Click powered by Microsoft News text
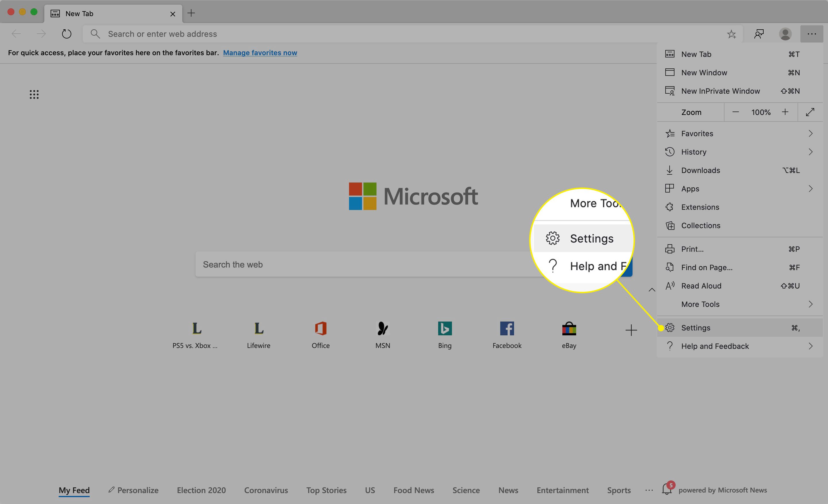This screenshot has width=828, height=504. [722, 490]
